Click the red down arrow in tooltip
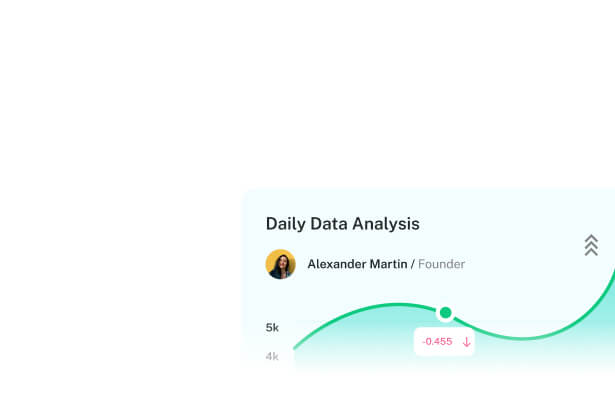The width and height of the screenshot is (615, 400). pos(466,342)
